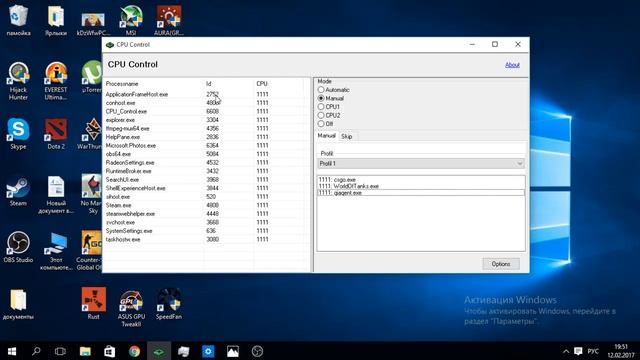The image size is (640, 360).
Task: Switch to the Manual tab
Action: (x=327, y=136)
